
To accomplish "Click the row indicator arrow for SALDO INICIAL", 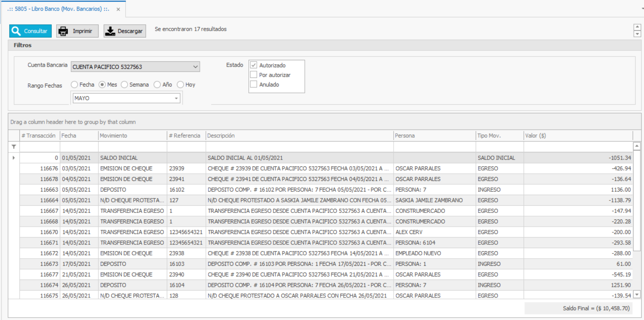I will pyautogui.click(x=14, y=158).
